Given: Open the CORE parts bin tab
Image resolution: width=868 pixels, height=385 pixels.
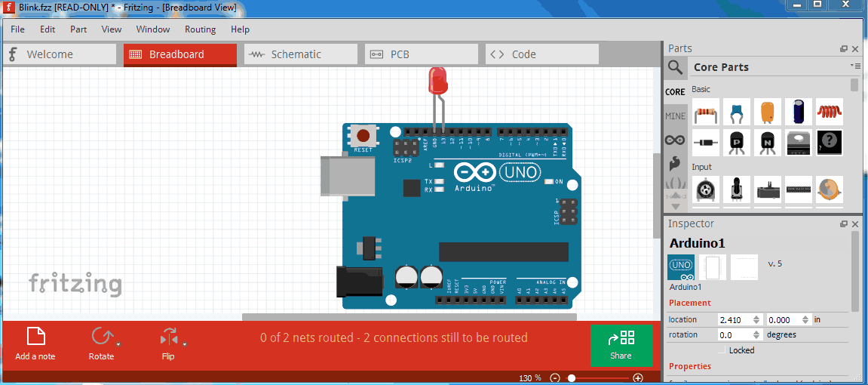Looking at the screenshot, I should pos(676,92).
